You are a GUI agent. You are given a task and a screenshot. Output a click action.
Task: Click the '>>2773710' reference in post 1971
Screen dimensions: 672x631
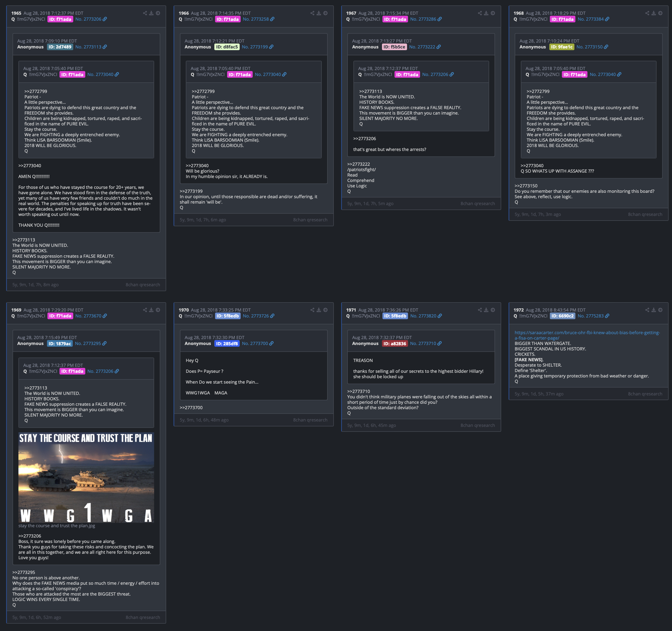[x=359, y=391]
